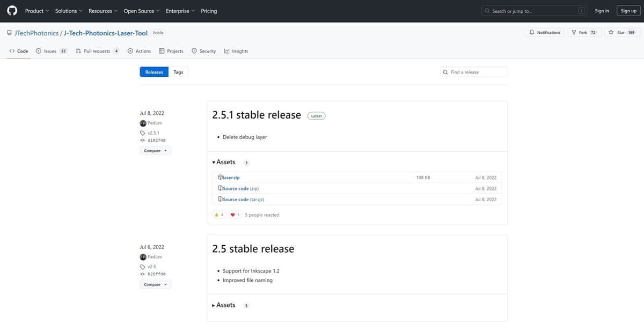Switch to the Insights tab
This screenshot has height=330, width=644.
(236, 51)
